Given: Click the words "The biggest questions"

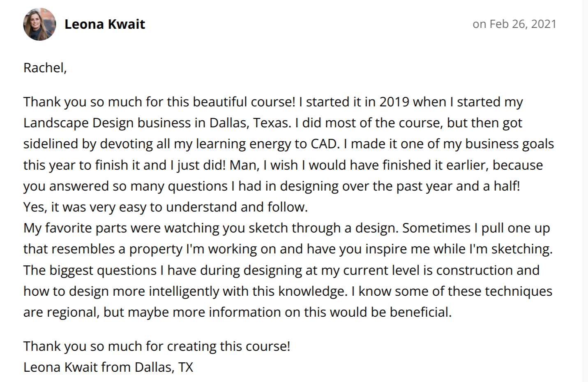Looking at the screenshot, I should (90, 270).
